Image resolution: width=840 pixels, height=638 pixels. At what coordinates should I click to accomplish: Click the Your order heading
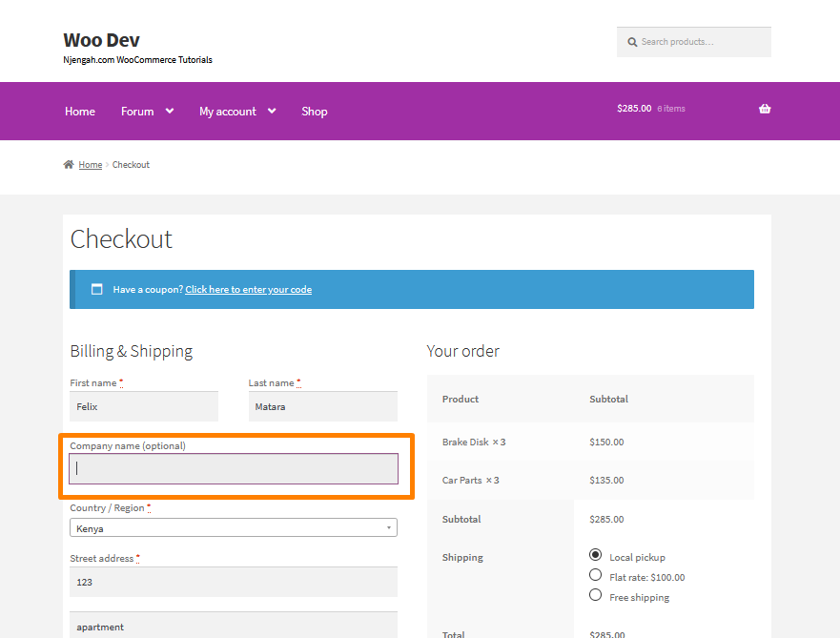(462, 351)
